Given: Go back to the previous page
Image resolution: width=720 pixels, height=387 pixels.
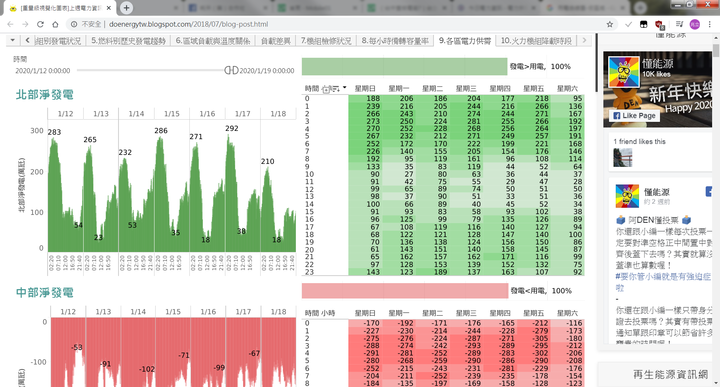Looking at the screenshot, I should (11, 24).
